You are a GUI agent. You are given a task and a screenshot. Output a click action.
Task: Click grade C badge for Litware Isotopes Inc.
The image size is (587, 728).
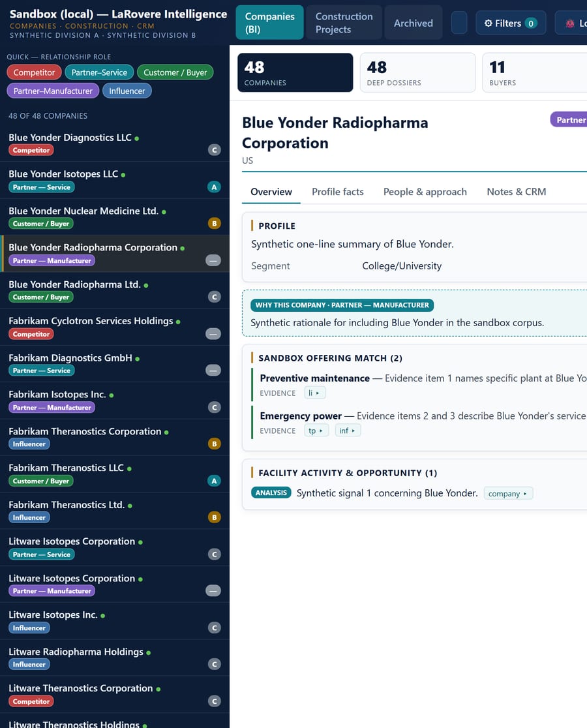click(214, 628)
